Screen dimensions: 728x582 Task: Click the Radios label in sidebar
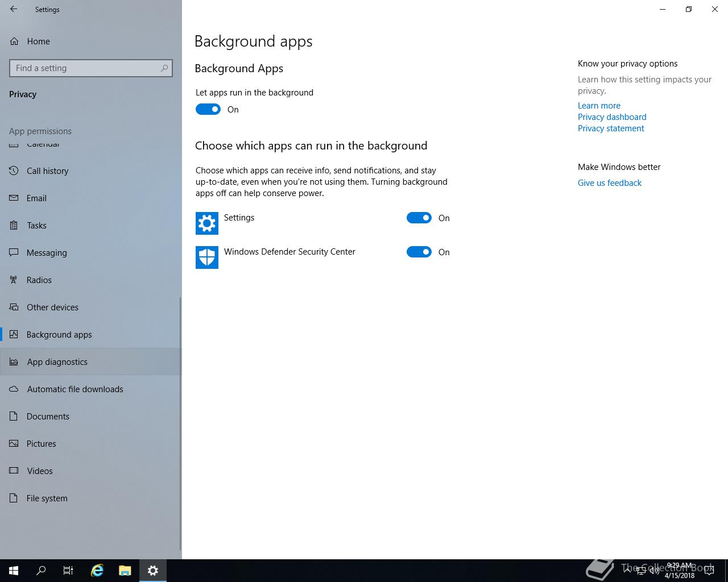coord(39,280)
